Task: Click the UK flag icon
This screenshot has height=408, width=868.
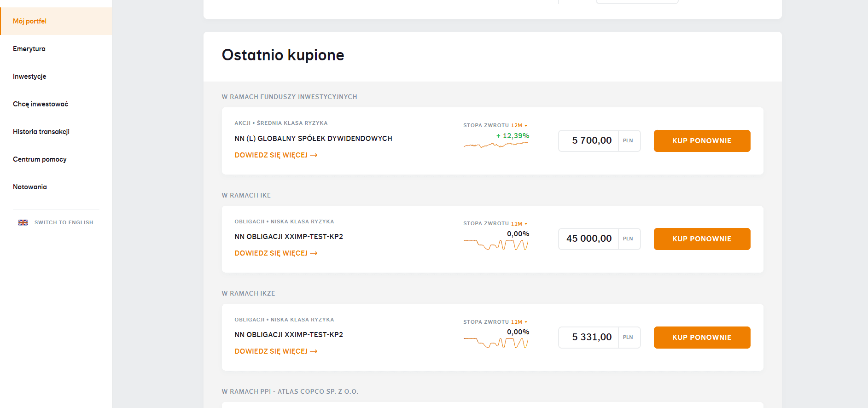Action: [23, 222]
